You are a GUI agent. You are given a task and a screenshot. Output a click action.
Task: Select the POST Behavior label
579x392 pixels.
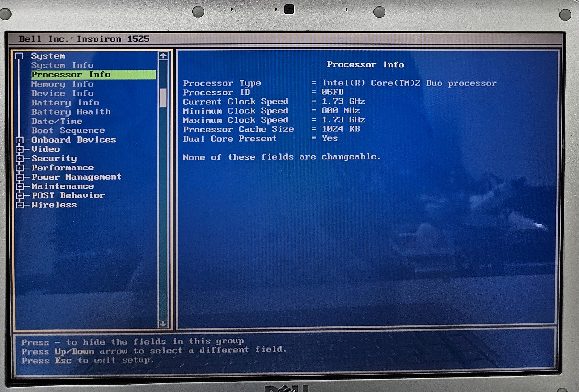pyautogui.click(x=68, y=195)
